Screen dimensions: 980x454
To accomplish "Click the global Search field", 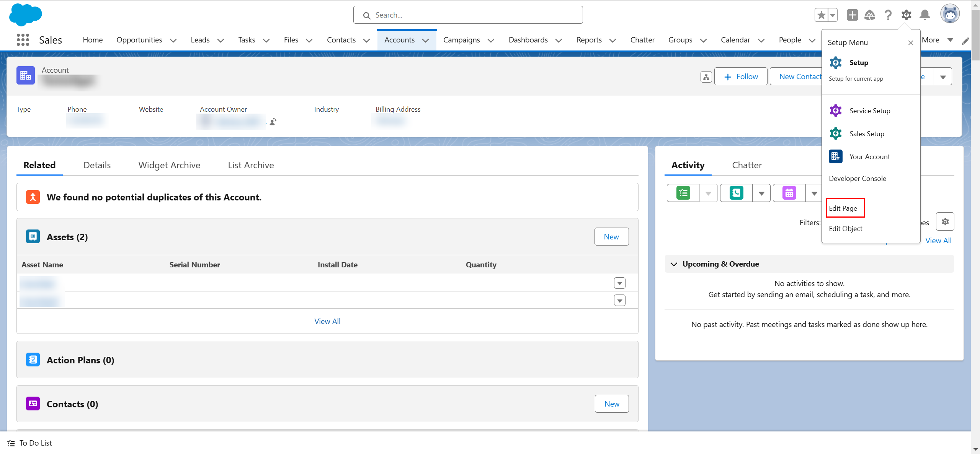I will (468, 15).
